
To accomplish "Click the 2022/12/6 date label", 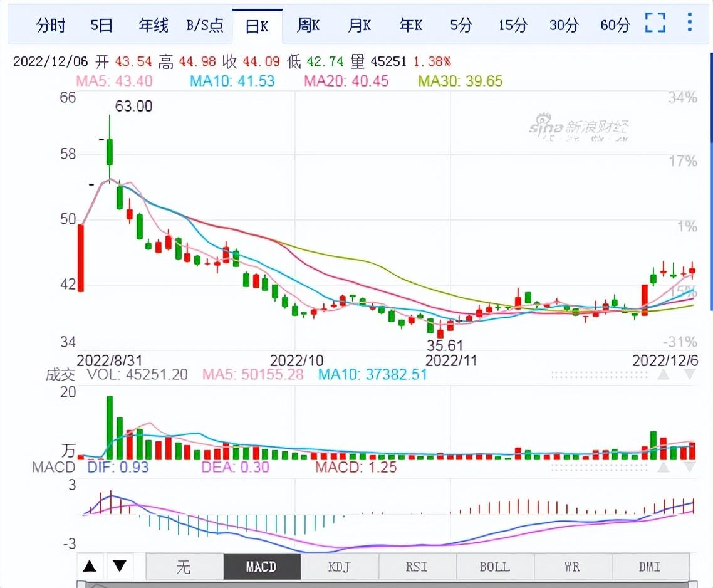I will 665,360.
